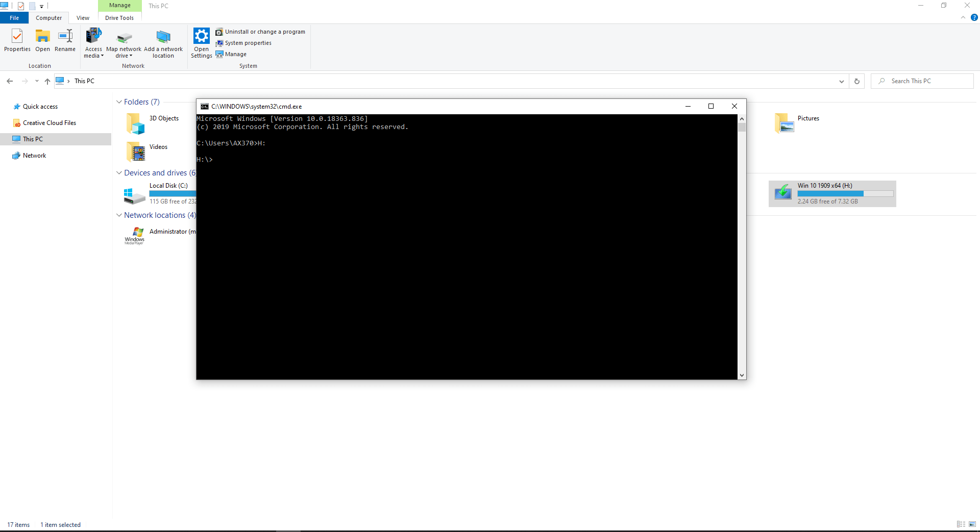Select the Local Disk (C:) drive
The image size is (980, 532).
pos(160,194)
